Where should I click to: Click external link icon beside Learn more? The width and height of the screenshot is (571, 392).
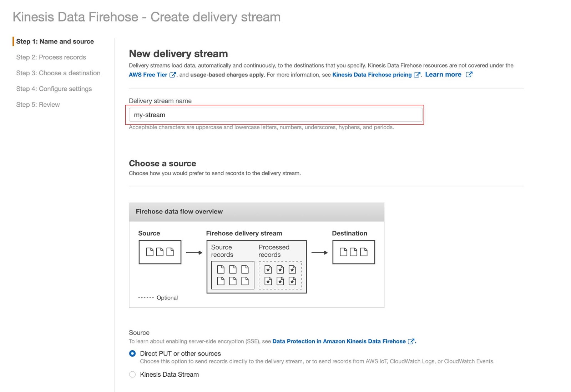[x=469, y=74]
